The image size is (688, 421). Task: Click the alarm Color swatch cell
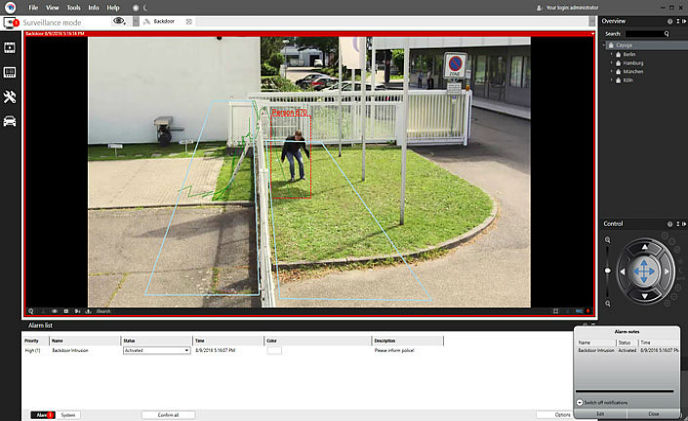tap(274, 350)
